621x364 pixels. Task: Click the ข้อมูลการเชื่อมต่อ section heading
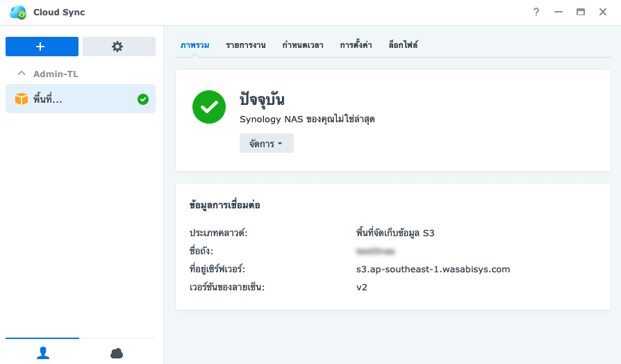click(x=224, y=205)
